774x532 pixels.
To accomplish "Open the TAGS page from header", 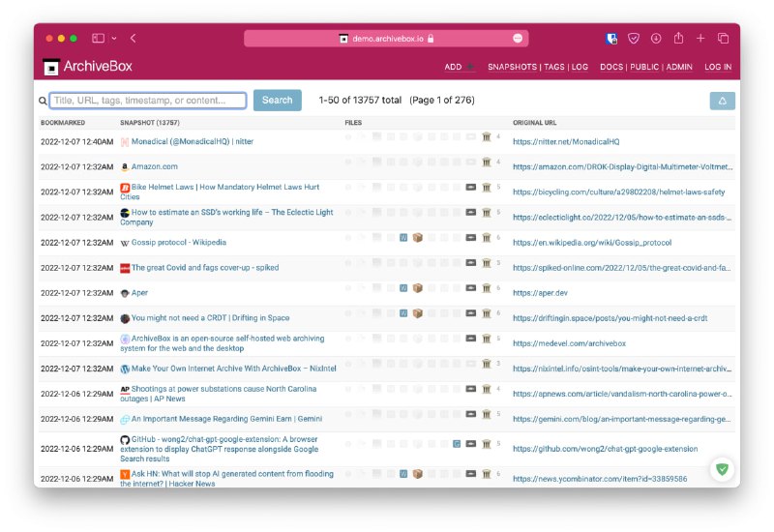I will click(x=553, y=67).
